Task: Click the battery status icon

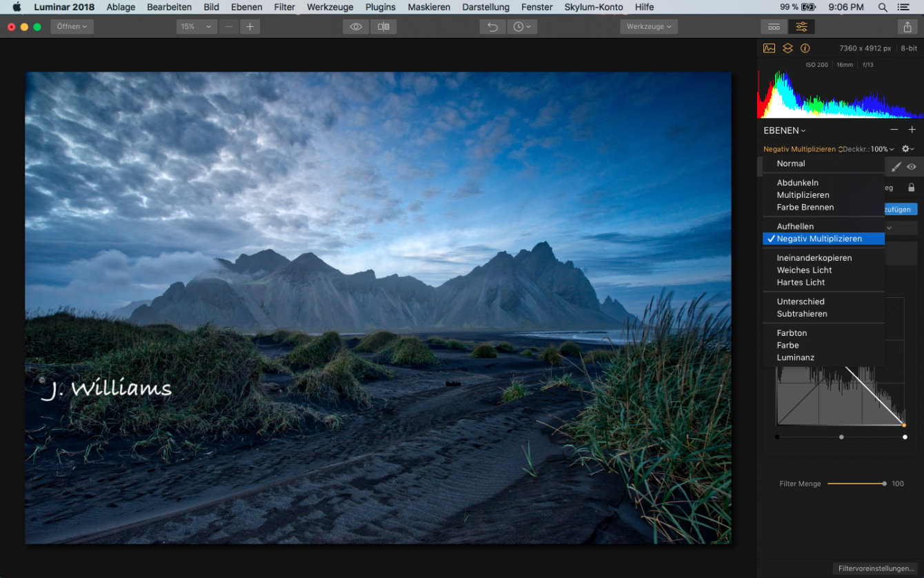Action: tap(809, 7)
